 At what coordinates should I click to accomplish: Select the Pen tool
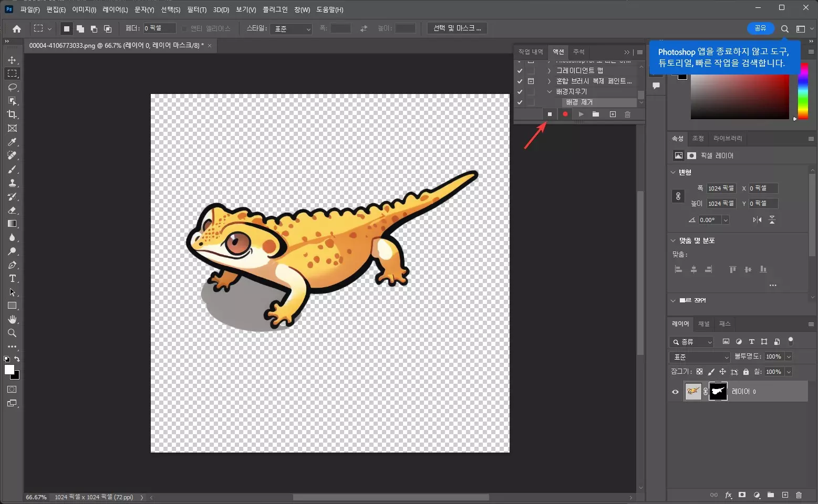[x=12, y=265]
